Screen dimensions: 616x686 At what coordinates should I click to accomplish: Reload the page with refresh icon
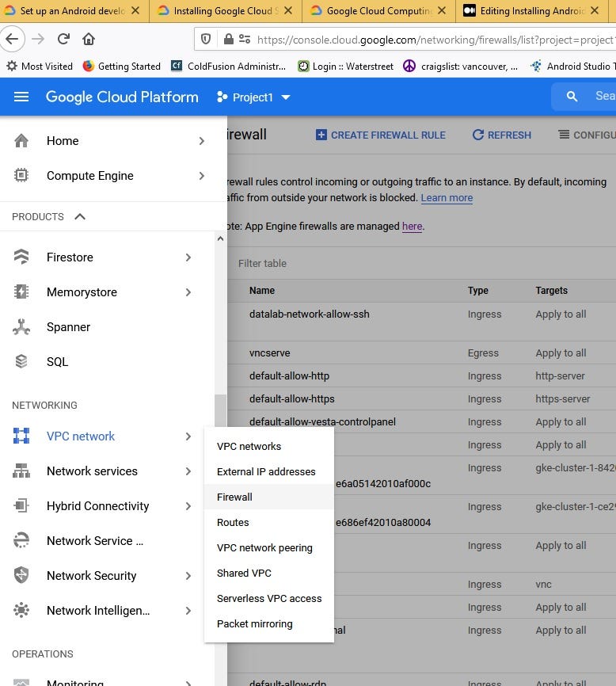point(64,40)
